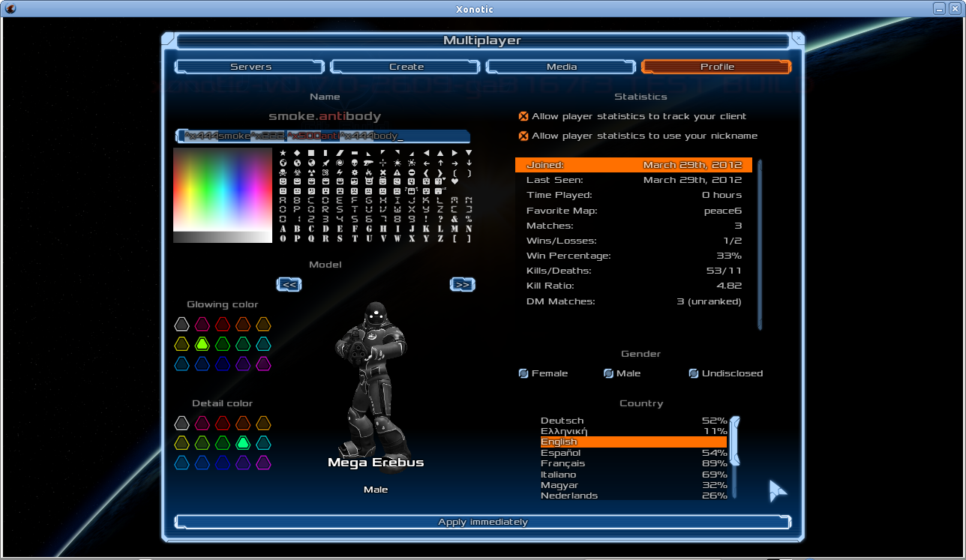Disable player statistics tracking your client

[x=523, y=116]
